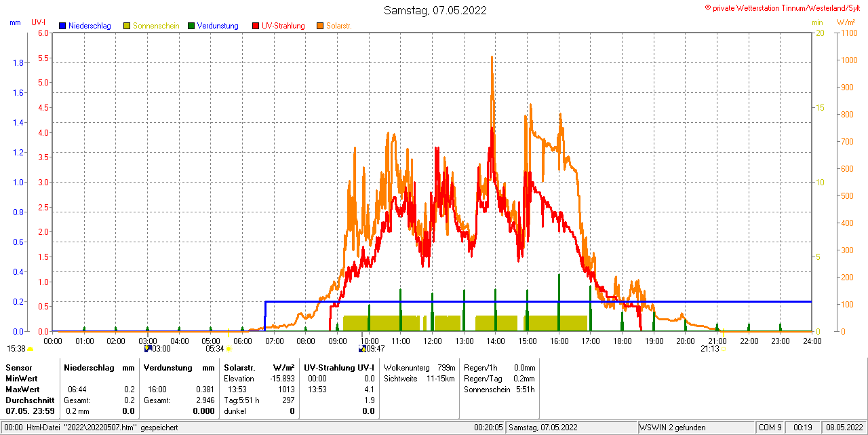Click the yellow min axis unit label
The height and width of the screenshot is (435, 868).
tap(817, 22)
